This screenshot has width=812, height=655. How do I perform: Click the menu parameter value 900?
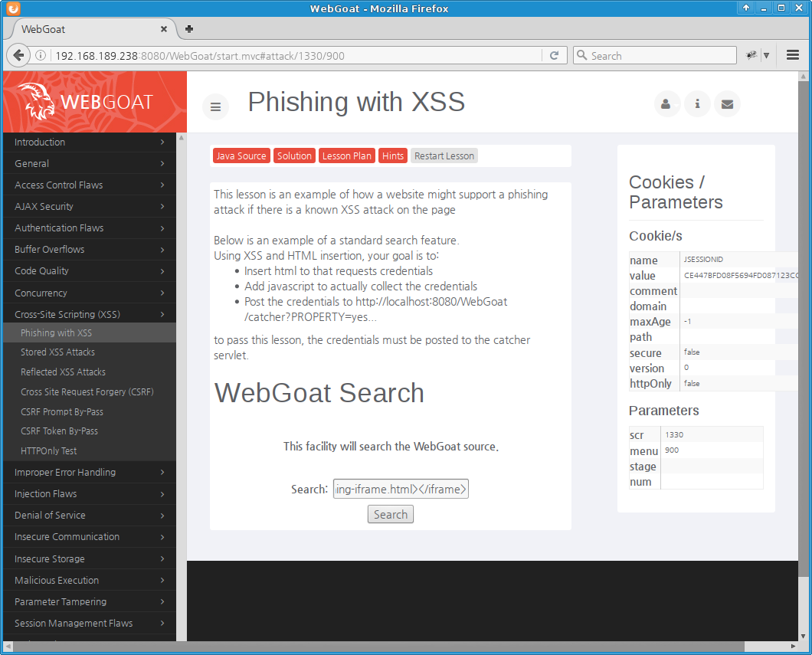coord(672,450)
